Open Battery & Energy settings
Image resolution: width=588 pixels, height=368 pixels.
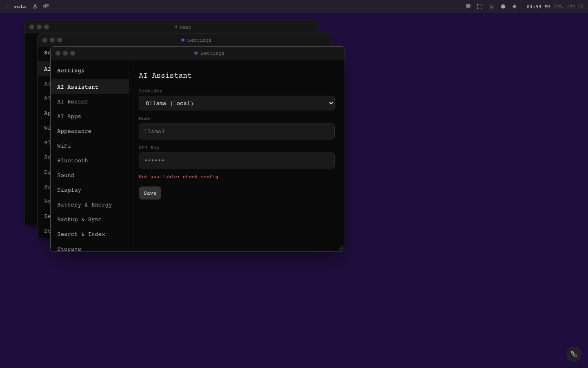(x=90, y=204)
